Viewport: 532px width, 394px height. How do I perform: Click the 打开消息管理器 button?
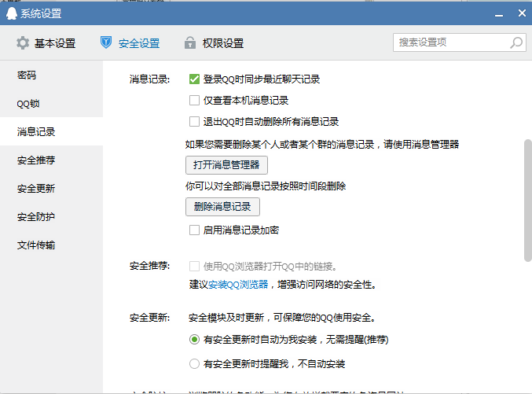pyautogui.click(x=226, y=165)
